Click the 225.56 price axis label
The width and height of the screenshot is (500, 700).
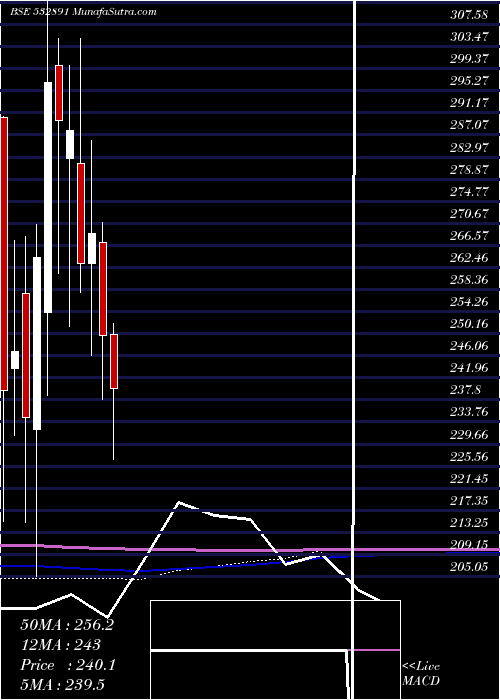(468, 456)
